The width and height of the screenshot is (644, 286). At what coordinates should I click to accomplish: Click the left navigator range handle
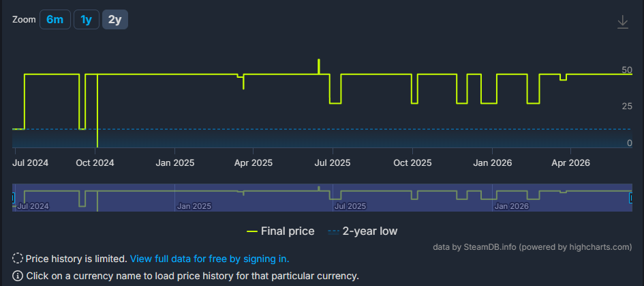tap(13, 198)
